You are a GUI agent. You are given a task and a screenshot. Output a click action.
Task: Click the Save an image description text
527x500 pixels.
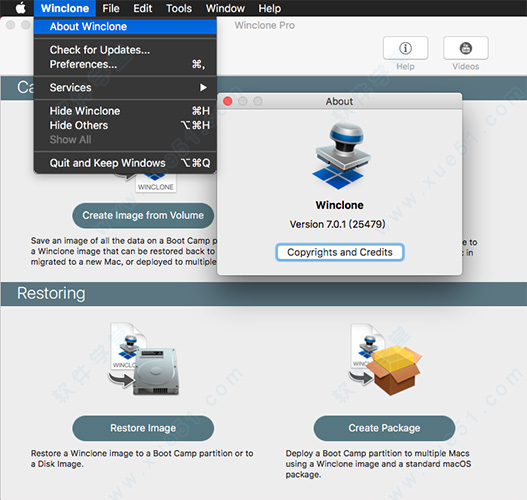pos(124,251)
